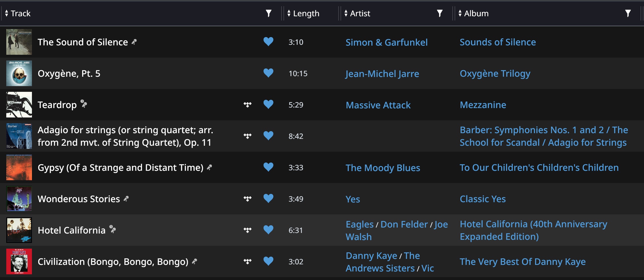The height and width of the screenshot is (280, 644).
Task: Open the Album column filter
Action: [628, 13]
